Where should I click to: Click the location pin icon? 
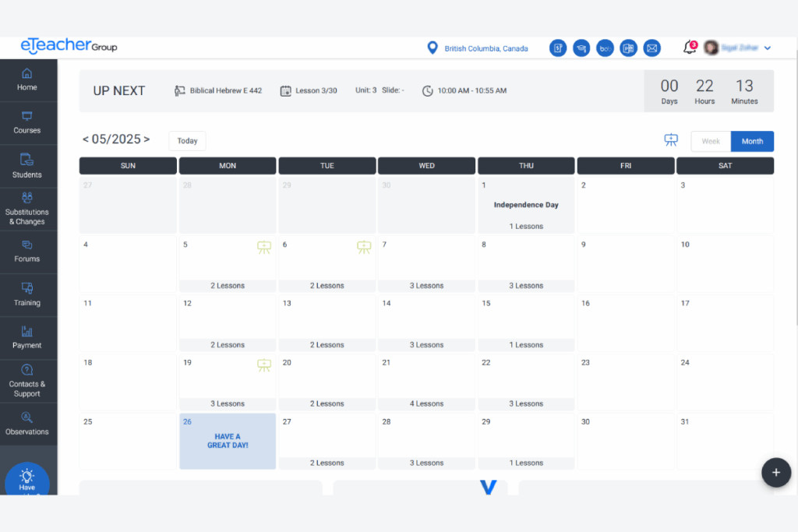click(432, 48)
